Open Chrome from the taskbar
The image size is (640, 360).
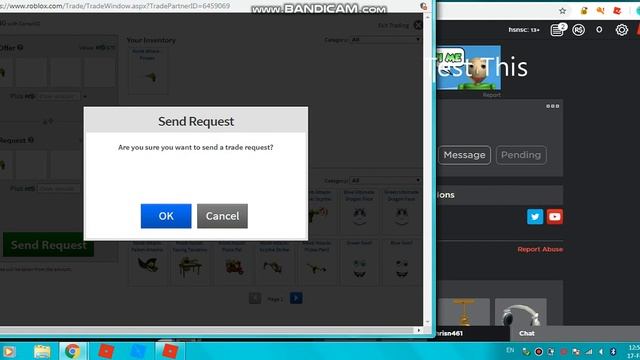[73, 351]
